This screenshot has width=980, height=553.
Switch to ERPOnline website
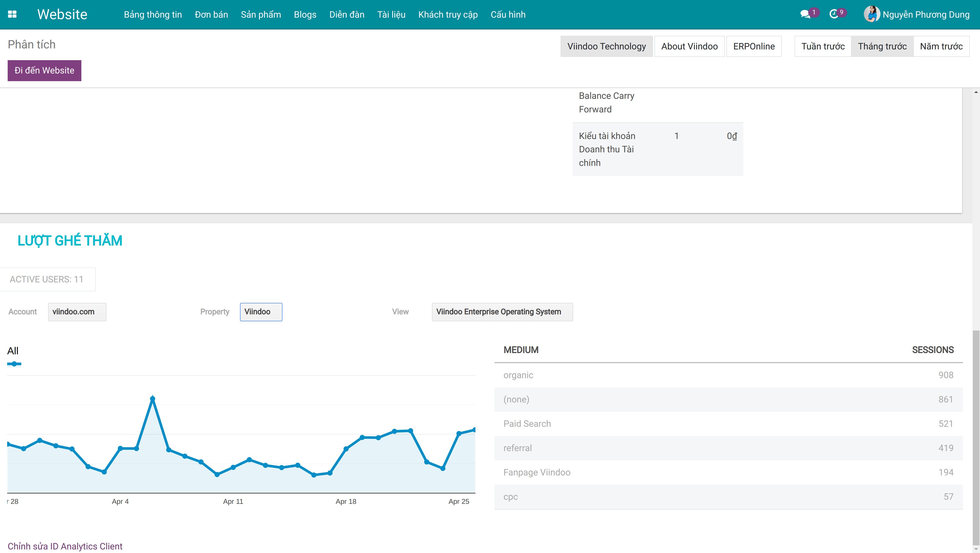[x=754, y=46]
